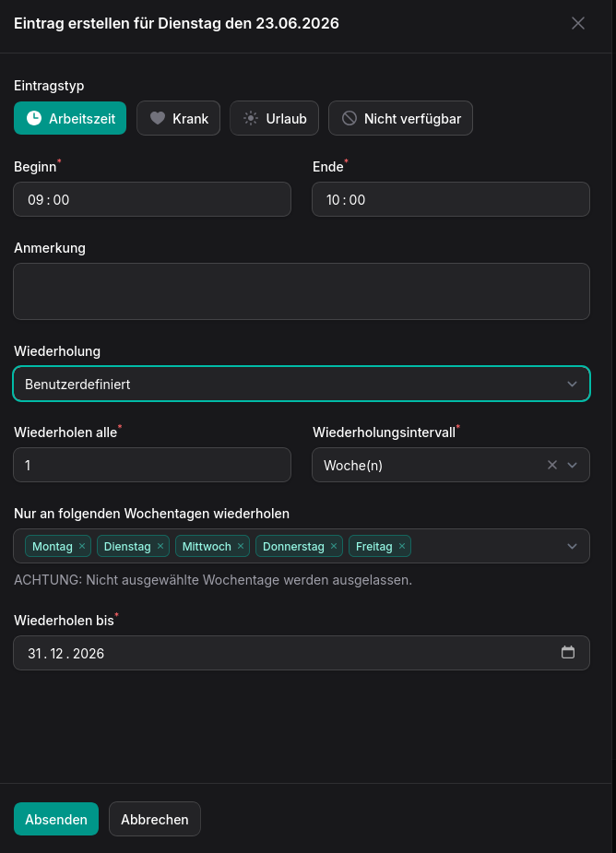Click into the Anmerkung text area

pyautogui.click(x=302, y=291)
